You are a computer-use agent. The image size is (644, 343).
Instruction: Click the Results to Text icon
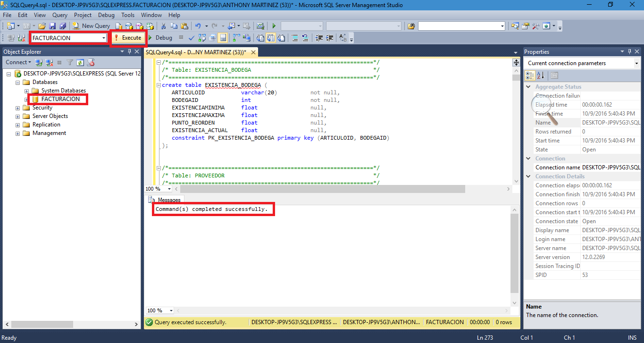click(259, 38)
